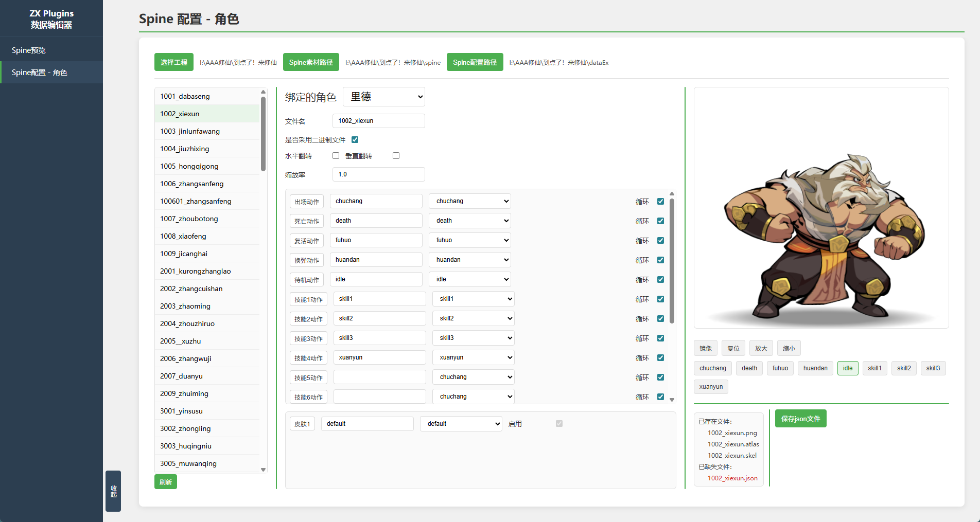Toggle 循环 checkbox for 出场动作 row
Viewport: 980px width, 522px height.
pos(660,201)
